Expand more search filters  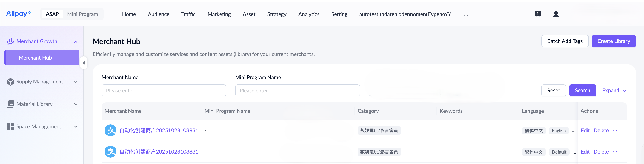point(614,91)
